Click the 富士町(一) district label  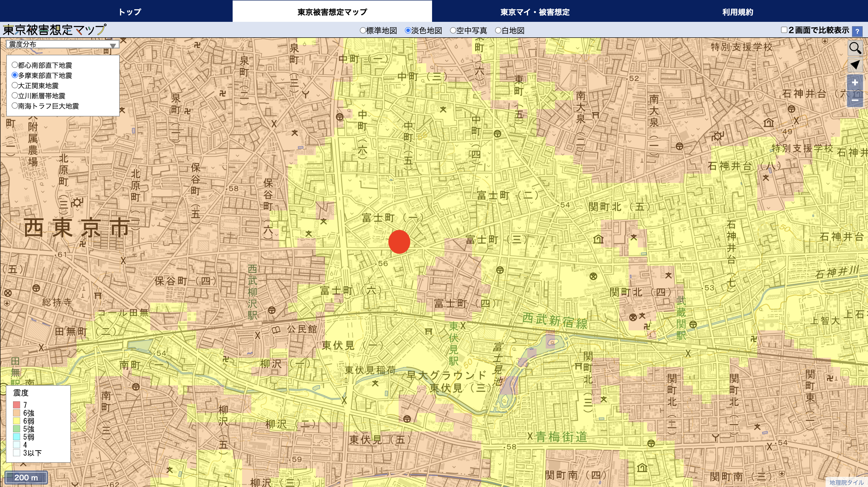pyautogui.click(x=393, y=218)
